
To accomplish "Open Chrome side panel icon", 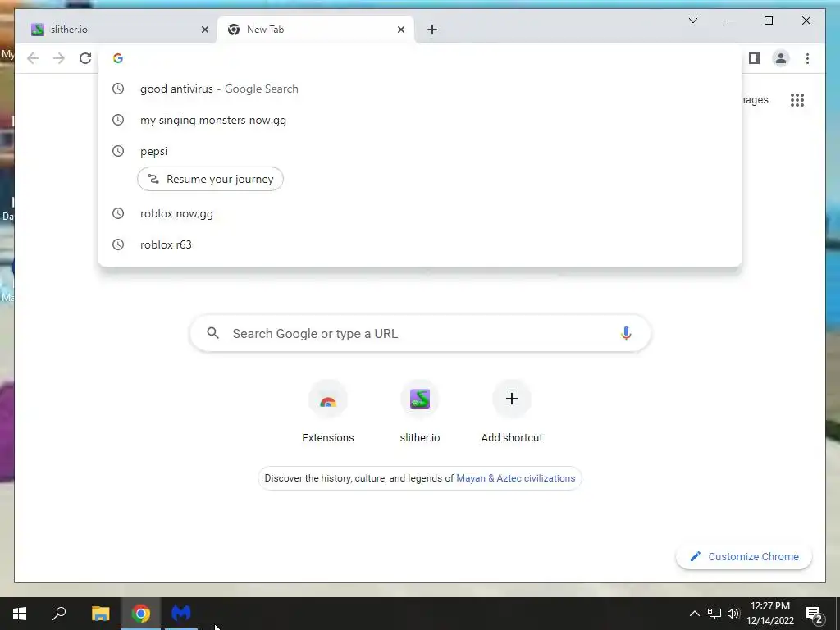I will click(x=755, y=58).
